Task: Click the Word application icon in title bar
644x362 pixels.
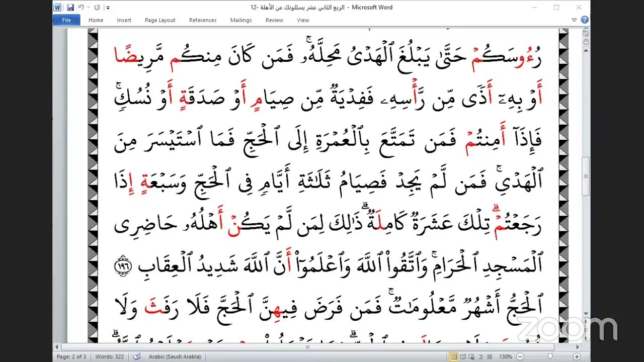Action: coord(57,8)
